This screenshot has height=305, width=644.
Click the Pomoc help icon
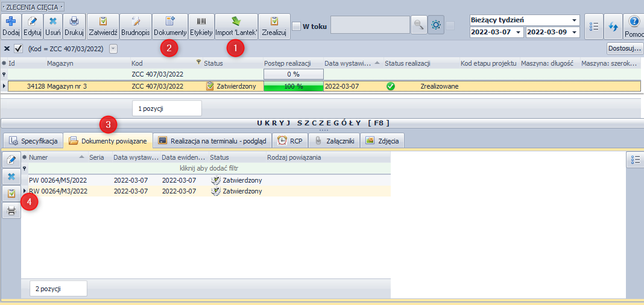click(x=634, y=22)
